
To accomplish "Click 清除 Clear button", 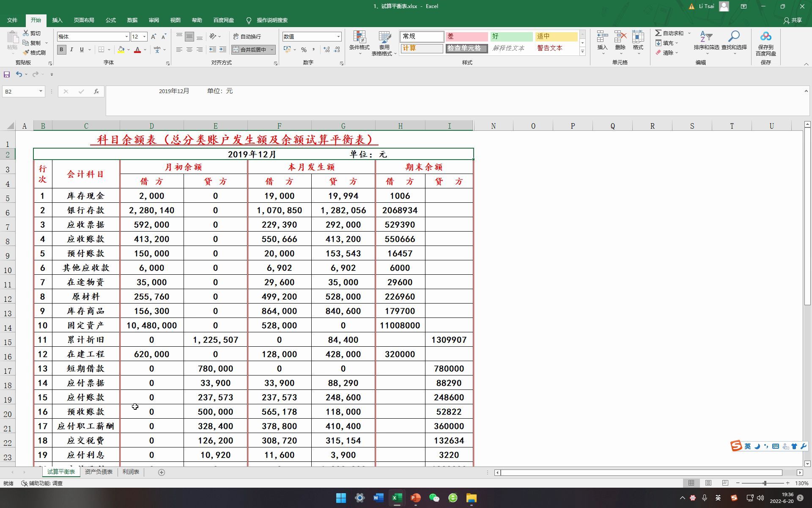I will pos(667,53).
